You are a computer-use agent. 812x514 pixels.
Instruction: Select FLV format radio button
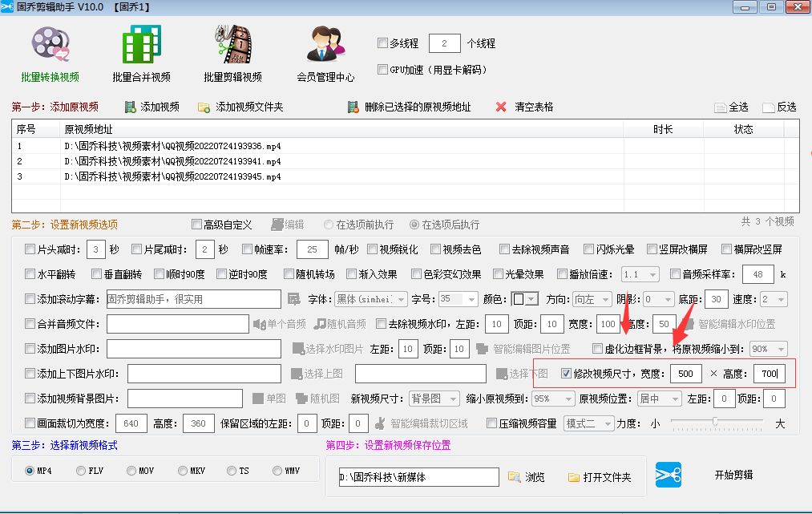click(x=81, y=471)
